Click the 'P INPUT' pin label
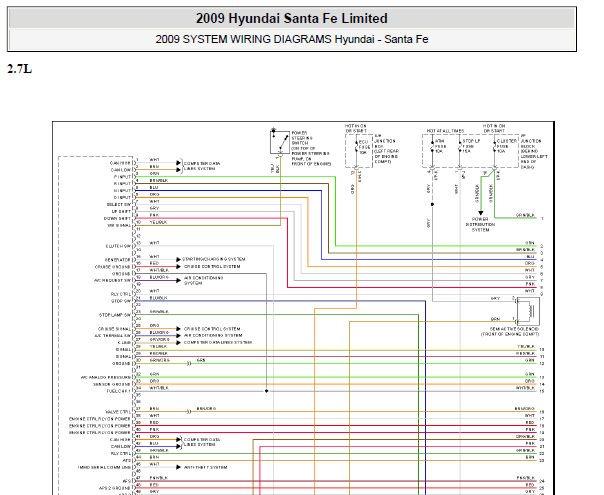This screenshot has height=495, width=604. click(122, 177)
